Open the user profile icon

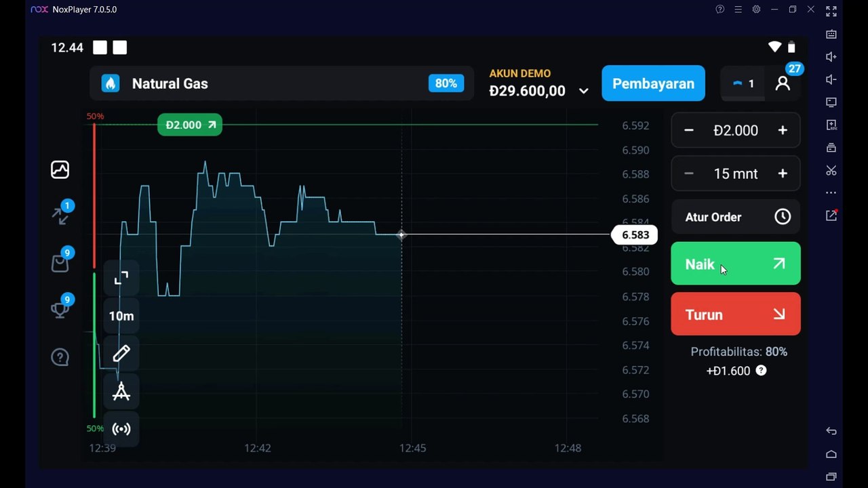tap(783, 83)
